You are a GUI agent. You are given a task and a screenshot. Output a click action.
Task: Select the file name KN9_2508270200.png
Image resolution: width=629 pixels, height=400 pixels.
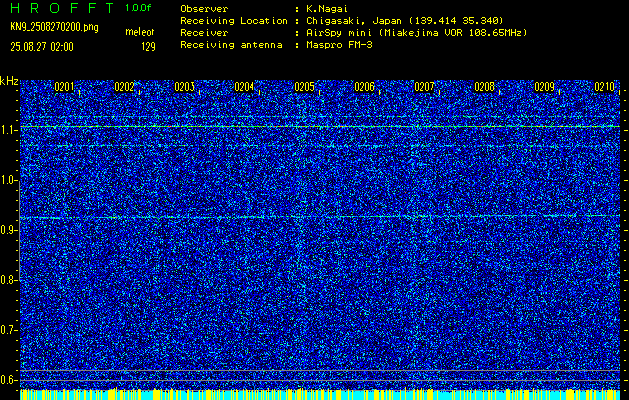tap(54, 28)
